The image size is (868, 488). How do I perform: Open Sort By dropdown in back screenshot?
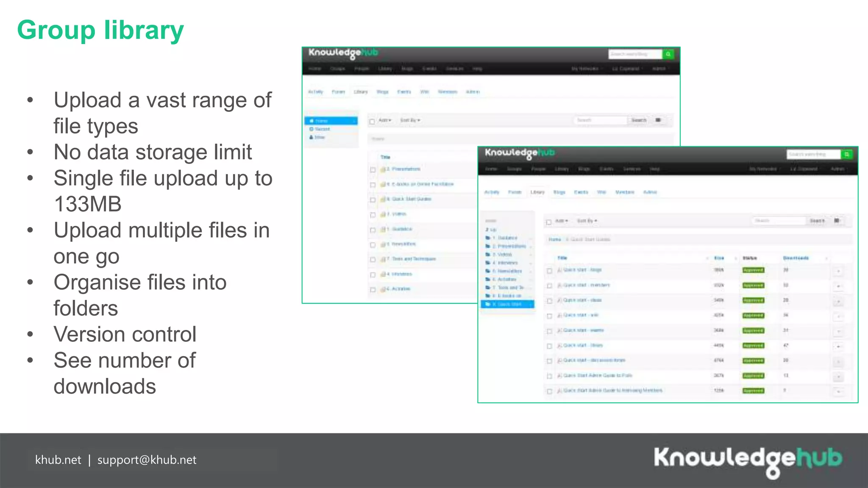click(410, 120)
